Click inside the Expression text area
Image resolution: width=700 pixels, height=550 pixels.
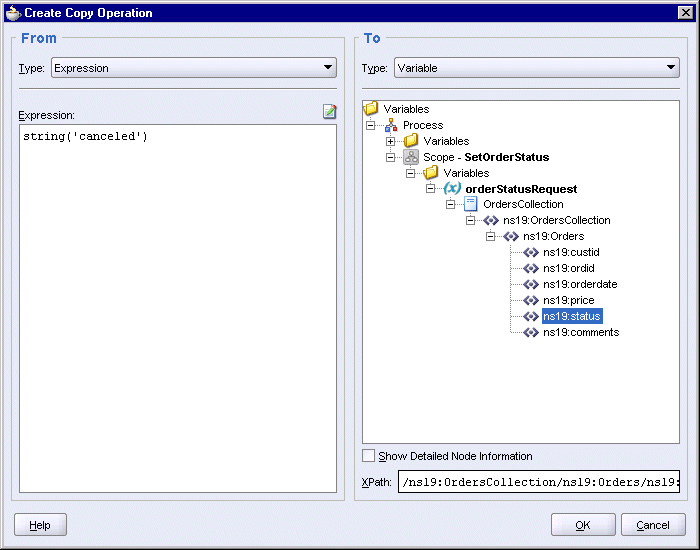click(x=178, y=308)
